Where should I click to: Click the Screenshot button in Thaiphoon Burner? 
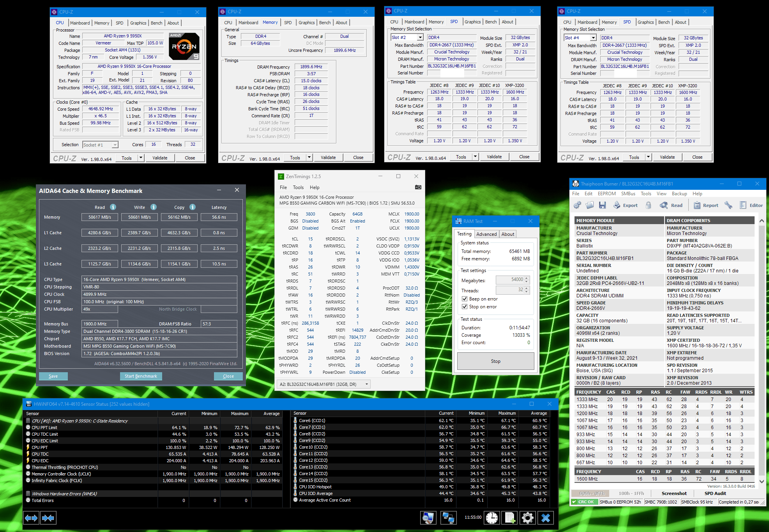pos(674,493)
